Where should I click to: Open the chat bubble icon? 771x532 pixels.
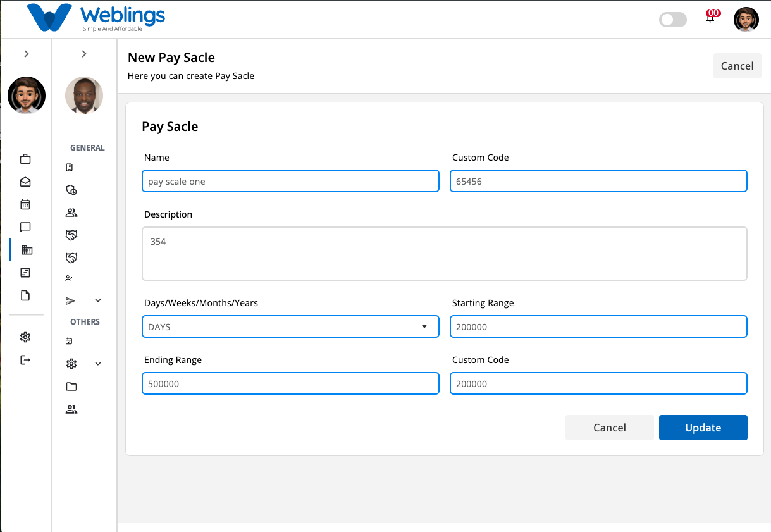(x=25, y=227)
